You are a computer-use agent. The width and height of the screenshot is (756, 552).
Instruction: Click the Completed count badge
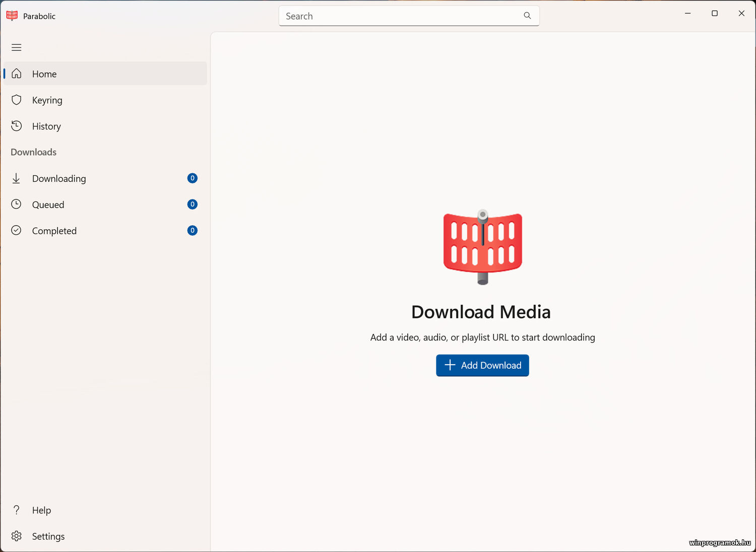[192, 231]
